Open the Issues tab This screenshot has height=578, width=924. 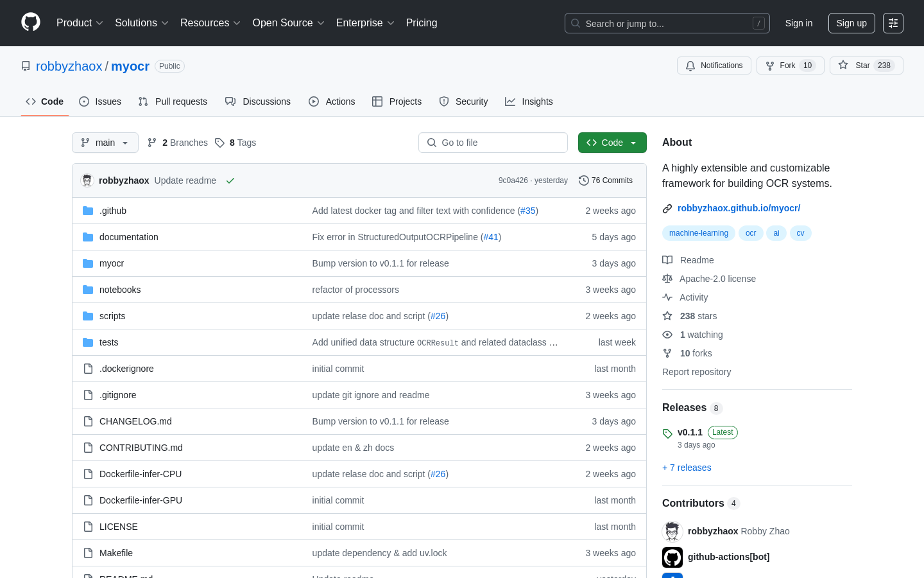[x=100, y=101]
